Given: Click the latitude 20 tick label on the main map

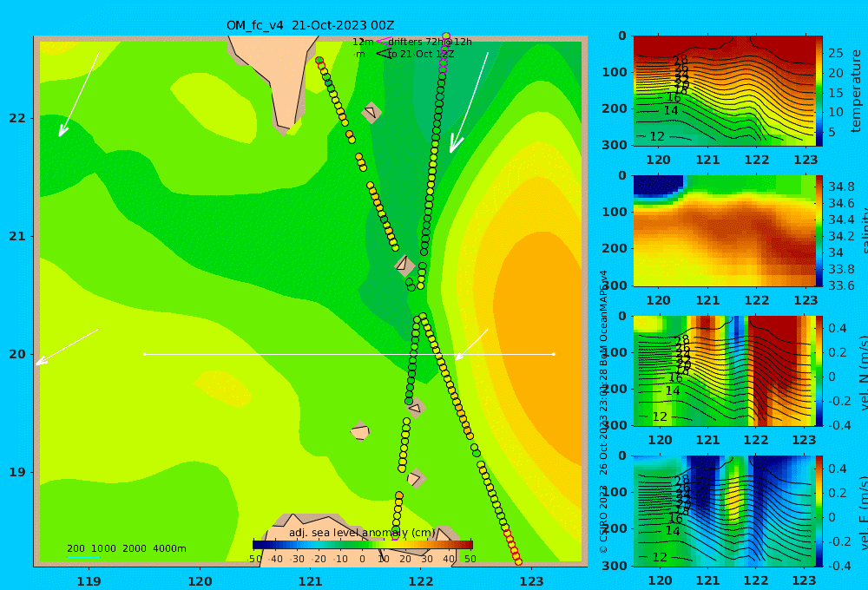Looking at the screenshot, I should (x=17, y=354).
